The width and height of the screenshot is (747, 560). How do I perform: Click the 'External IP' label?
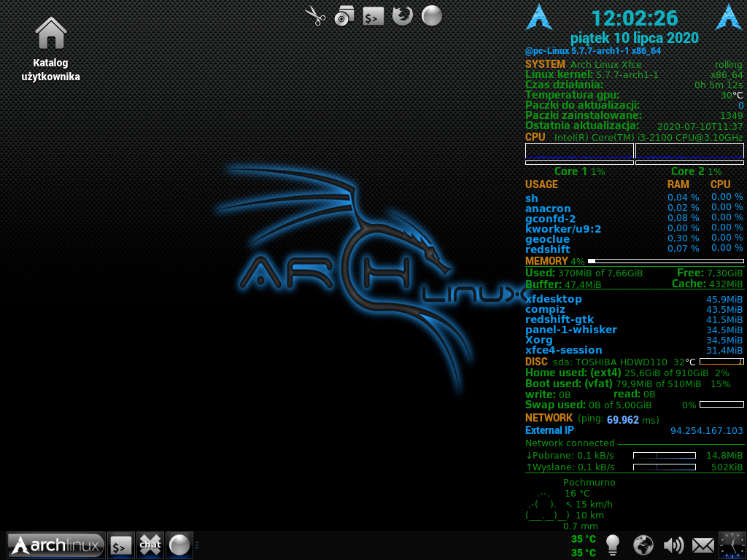549,430
